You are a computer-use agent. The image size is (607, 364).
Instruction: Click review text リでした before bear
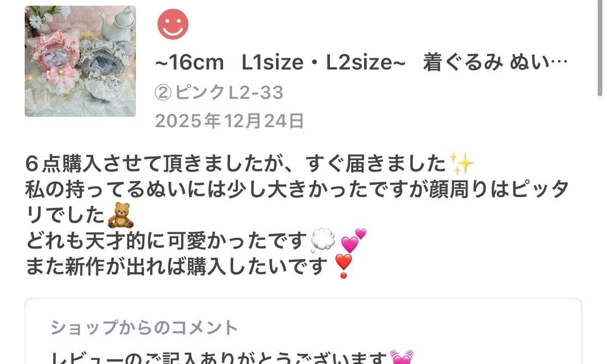pos(65,215)
